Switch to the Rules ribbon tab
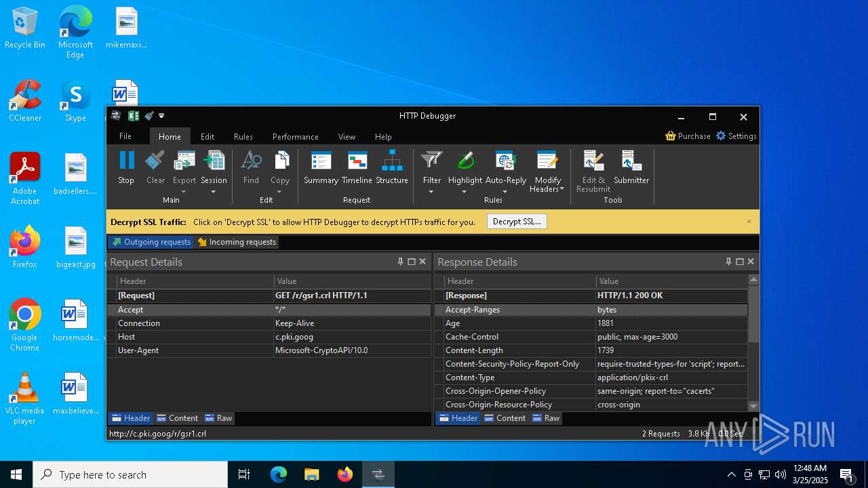Screen dimensions: 868x488 pyautogui.click(x=243, y=136)
